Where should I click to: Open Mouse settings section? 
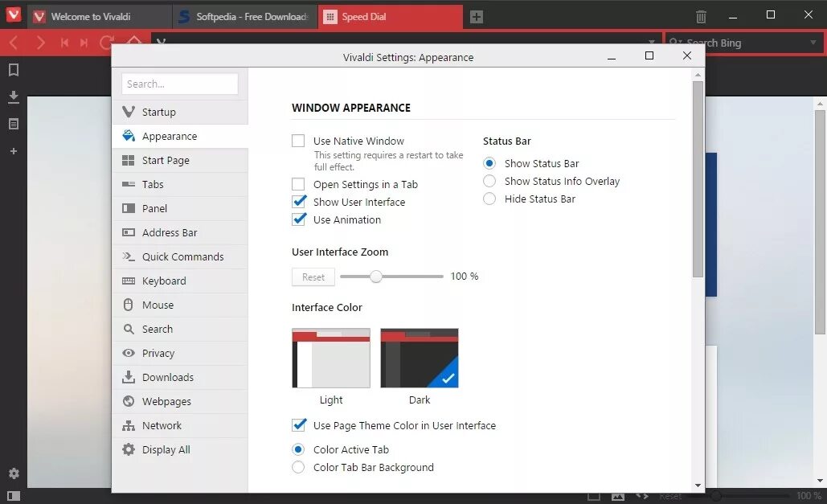[180, 305]
